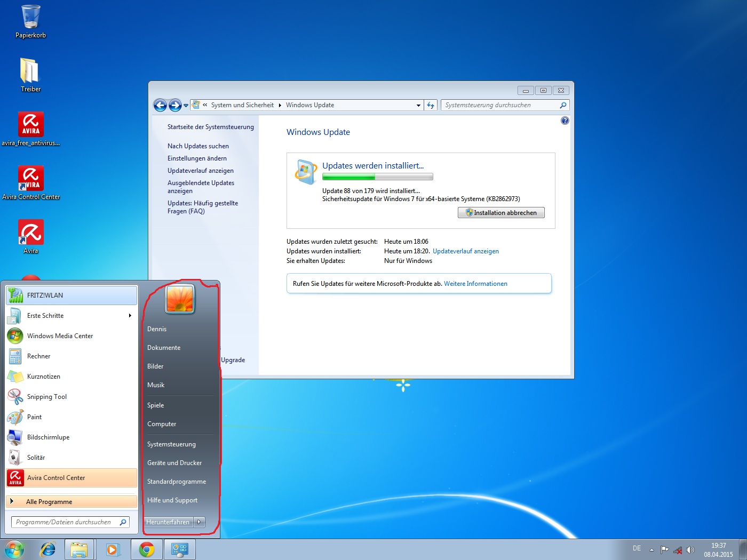Open the clock showing 19:37
Screen dimensions: 747x560
point(718,550)
